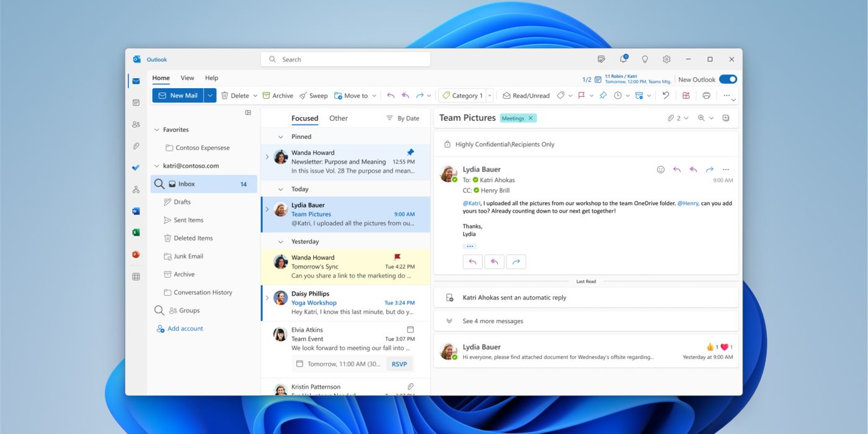Click the Sweep toolbar button

(x=313, y=95)
